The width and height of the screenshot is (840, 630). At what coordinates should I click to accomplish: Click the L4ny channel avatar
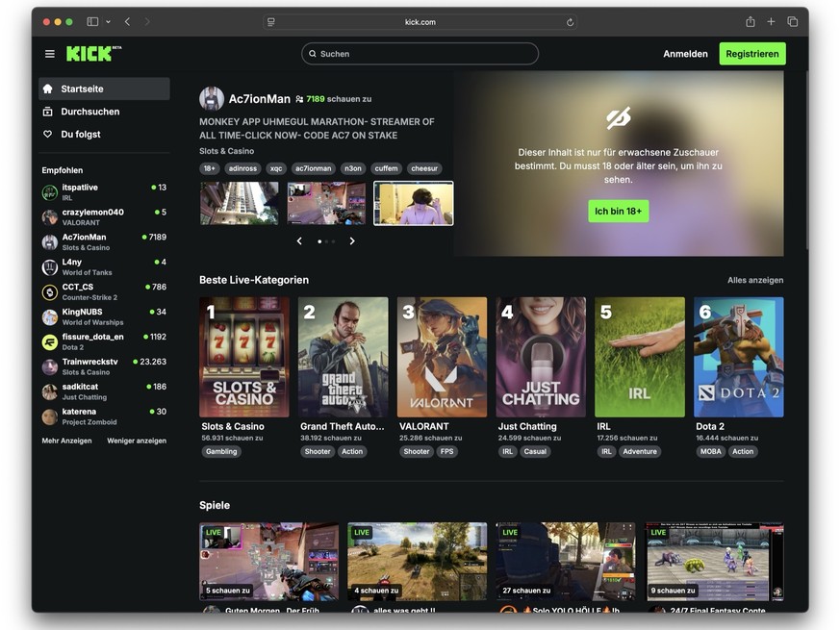[x=50, y=266]
